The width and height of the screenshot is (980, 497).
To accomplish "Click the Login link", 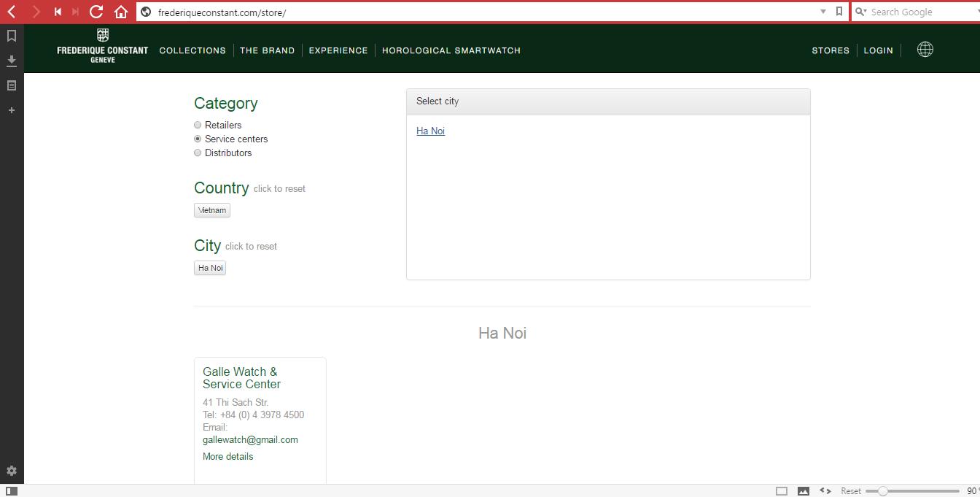I will [878, 50].
